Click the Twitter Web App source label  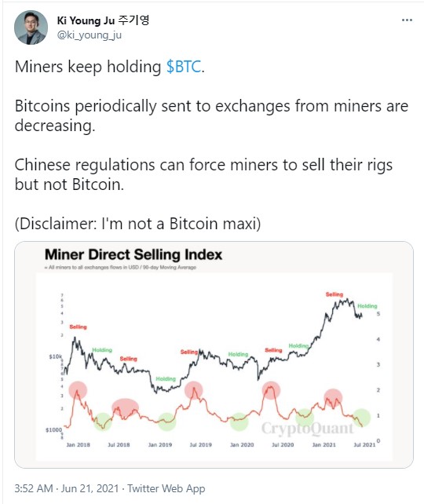pos(166,488)
